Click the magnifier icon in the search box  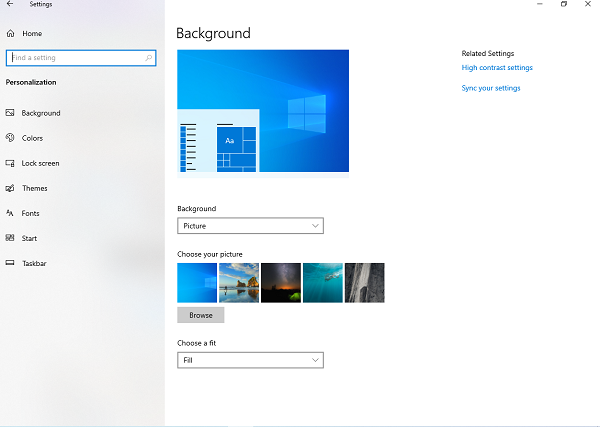[148, 58]
